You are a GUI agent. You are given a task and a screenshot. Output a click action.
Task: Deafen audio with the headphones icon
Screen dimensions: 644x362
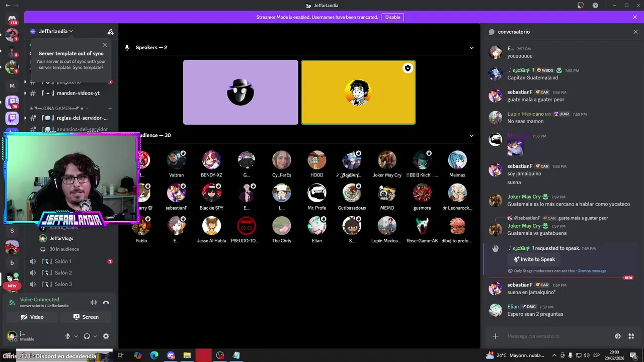coord(87,336)
